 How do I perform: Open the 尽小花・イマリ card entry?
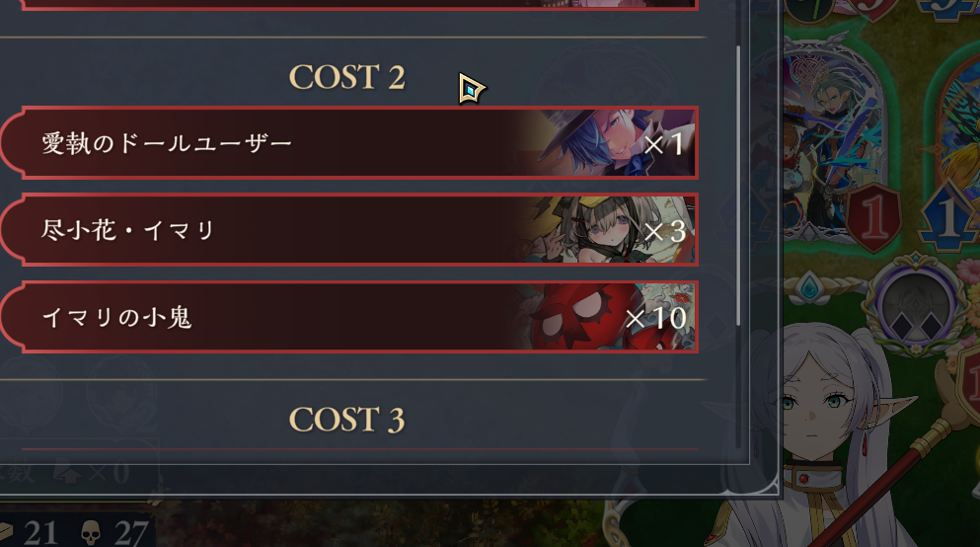(x=348, y=230)
